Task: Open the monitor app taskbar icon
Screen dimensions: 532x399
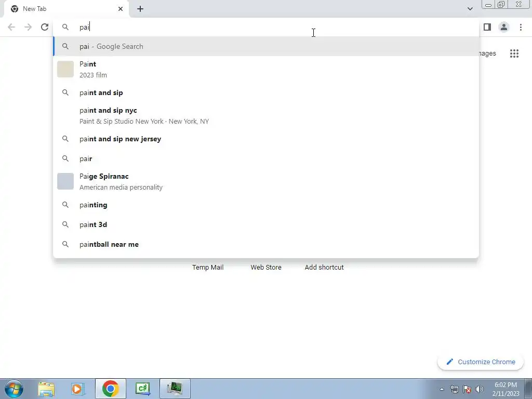Action: coord(175,389)
